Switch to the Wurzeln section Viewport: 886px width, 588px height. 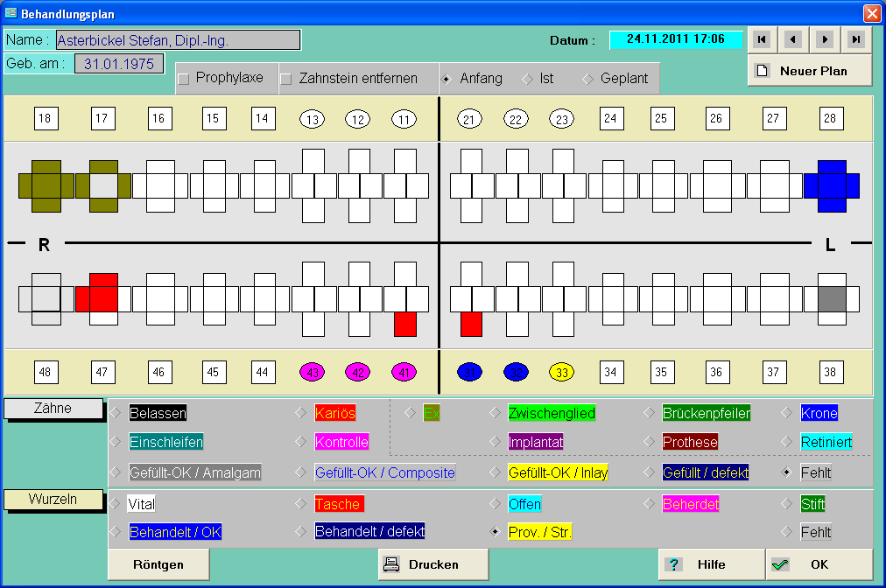(54, 499)
